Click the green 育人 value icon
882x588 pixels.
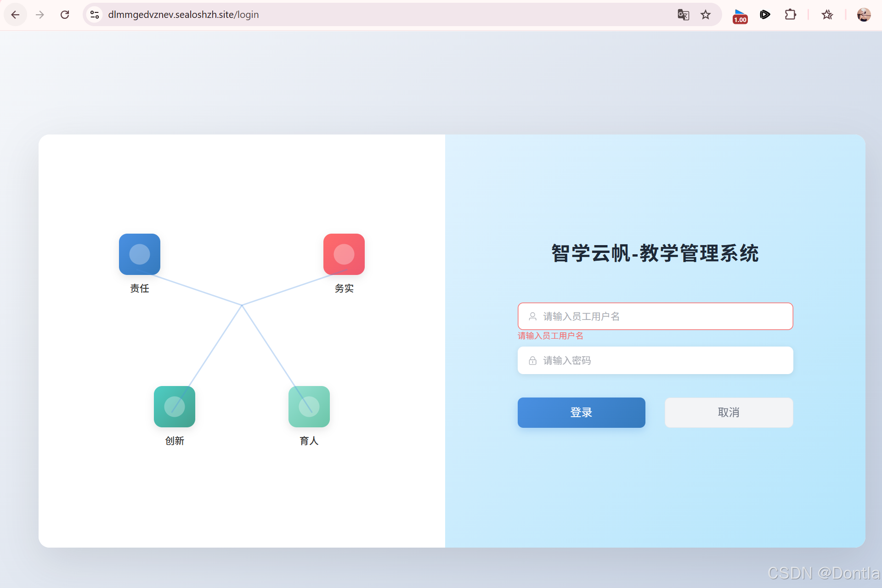point(309,407)
